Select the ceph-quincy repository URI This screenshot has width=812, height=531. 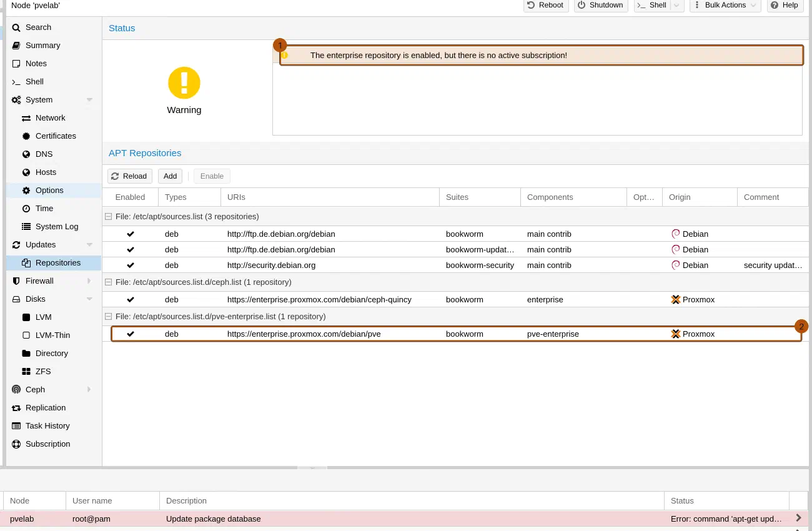[319, 300]
